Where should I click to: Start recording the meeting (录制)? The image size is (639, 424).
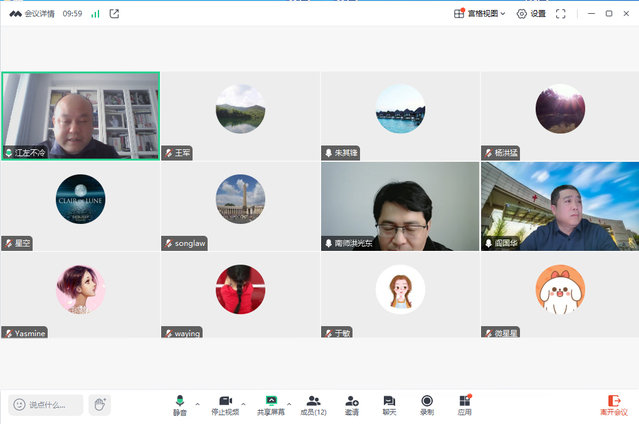coord(427,404)
